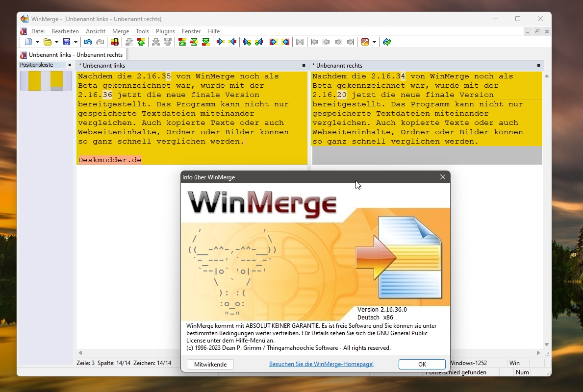Screen dimensions: 583x392
Task: Click the Next File navigation icon
Action: coord(338,42)
